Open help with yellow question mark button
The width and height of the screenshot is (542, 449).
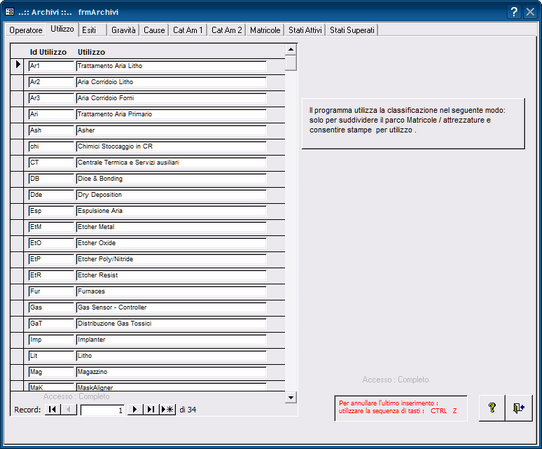[492, 408]
